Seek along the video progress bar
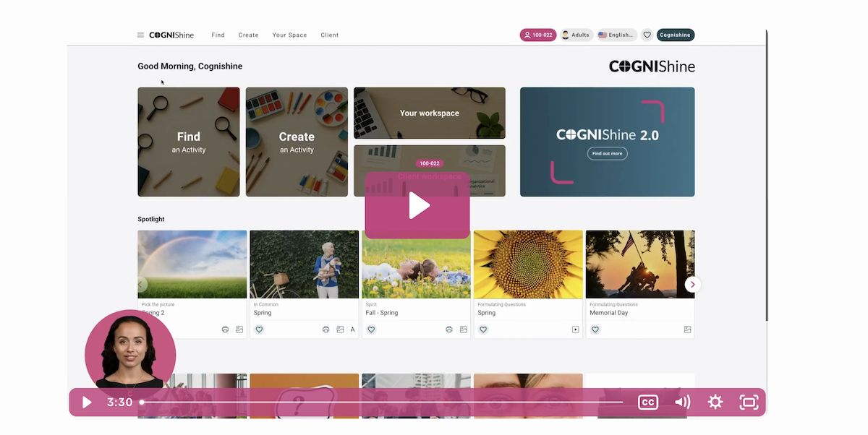The width and height of the screenshot is (868, 435). click(382, 402)
